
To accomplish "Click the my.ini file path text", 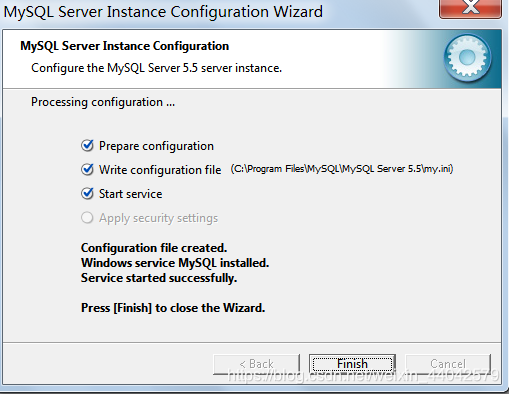I will tap(342, 169).
